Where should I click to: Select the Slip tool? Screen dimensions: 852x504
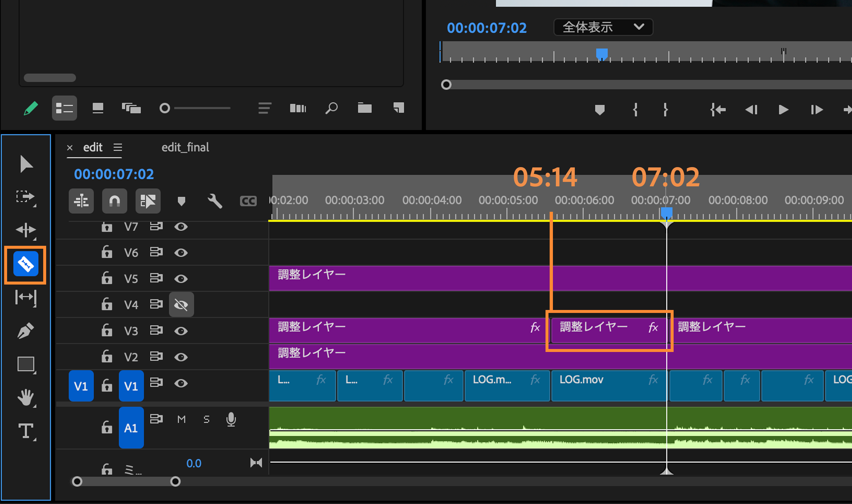26,297
